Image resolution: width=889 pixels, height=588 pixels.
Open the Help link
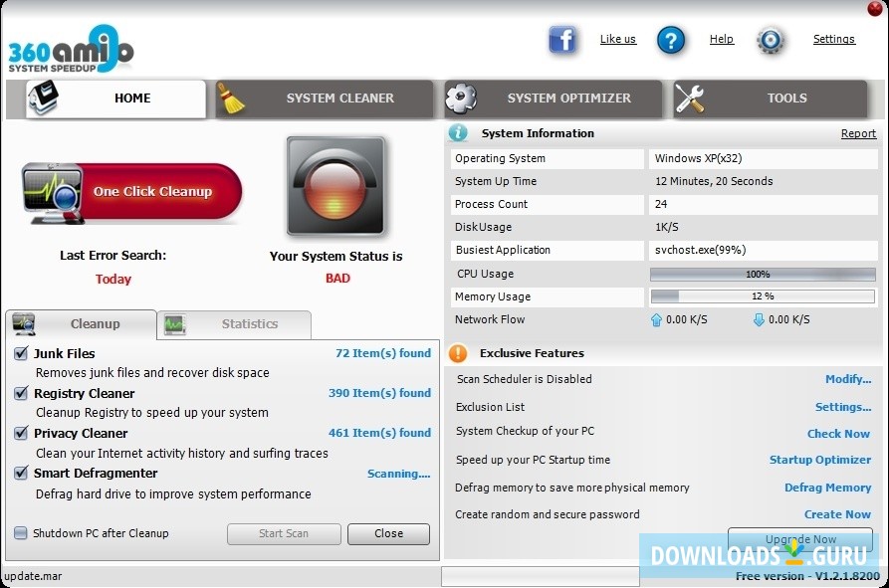pos(721,39)
